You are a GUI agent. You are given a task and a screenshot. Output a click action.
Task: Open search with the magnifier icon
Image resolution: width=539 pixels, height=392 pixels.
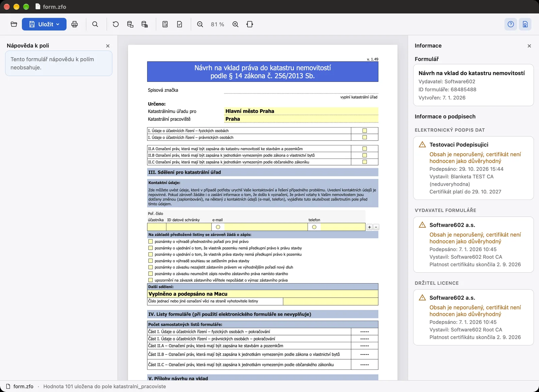click(x=95, y=24)
